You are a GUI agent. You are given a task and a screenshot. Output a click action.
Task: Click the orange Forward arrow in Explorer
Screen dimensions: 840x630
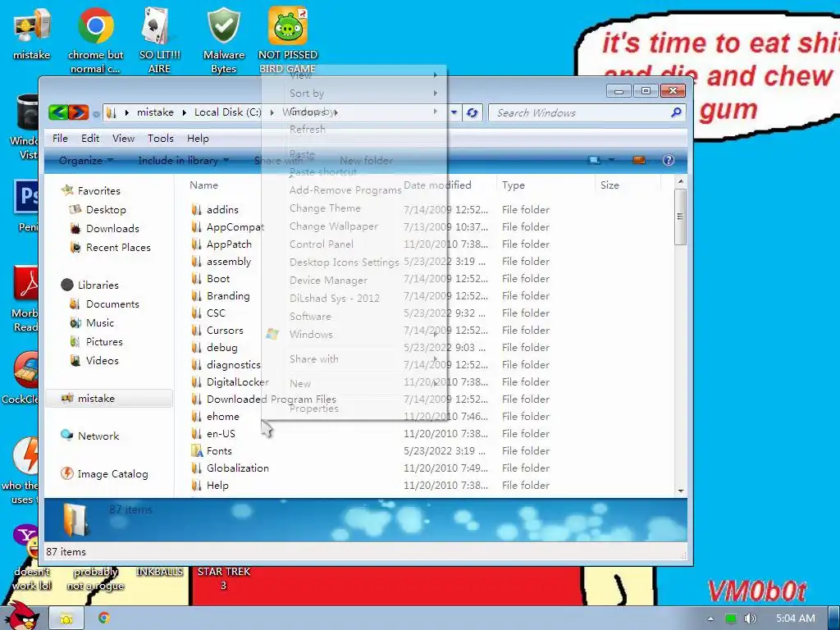point(78,112)
